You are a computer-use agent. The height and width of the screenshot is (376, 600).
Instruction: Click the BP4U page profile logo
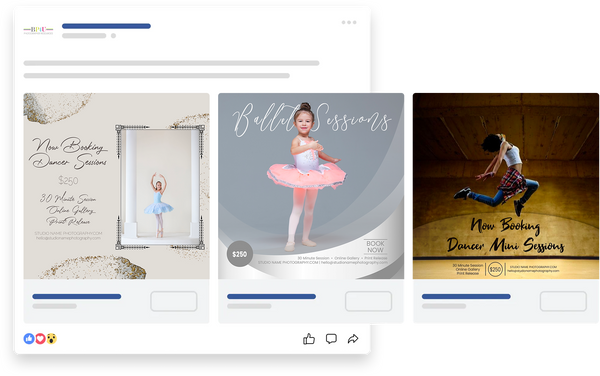tap(38, 30)
